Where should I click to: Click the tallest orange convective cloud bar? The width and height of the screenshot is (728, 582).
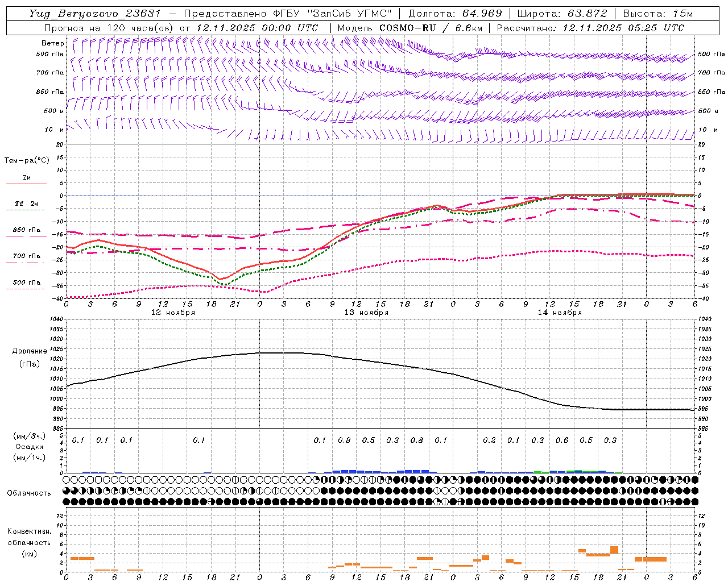tap(614, 550)
